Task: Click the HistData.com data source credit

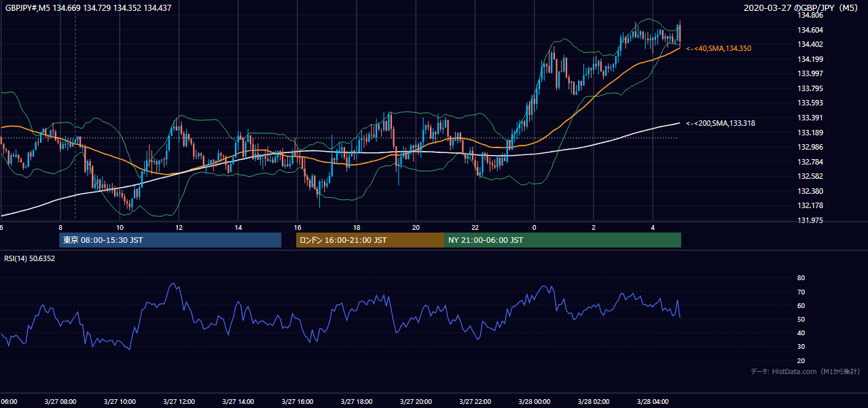Action: [x=806, y=371]
